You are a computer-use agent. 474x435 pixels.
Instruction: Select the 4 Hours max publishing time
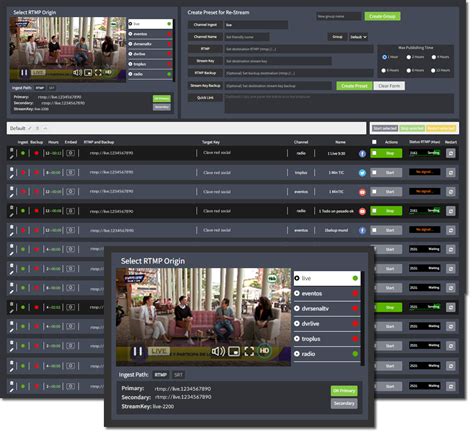pyautogui.click(x=434, y=57)
